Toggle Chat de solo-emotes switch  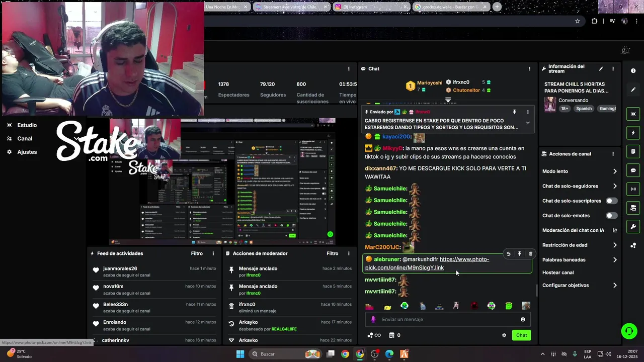(611, 216)
